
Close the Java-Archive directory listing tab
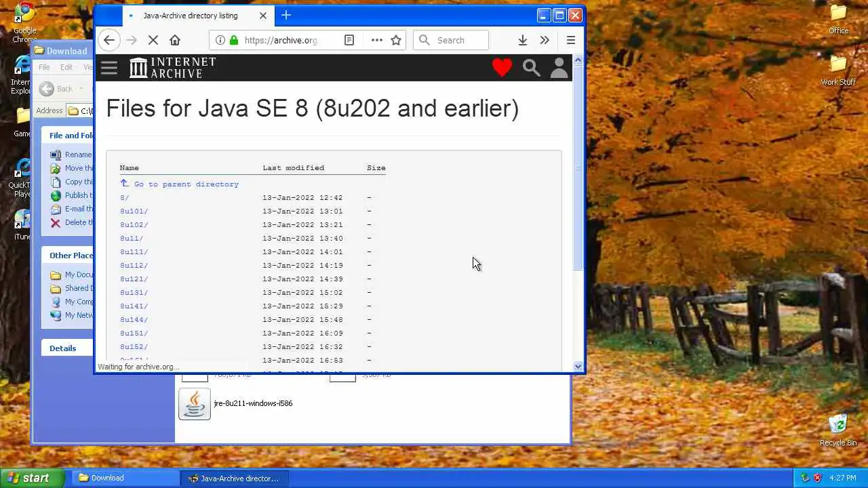click(263, 16)
